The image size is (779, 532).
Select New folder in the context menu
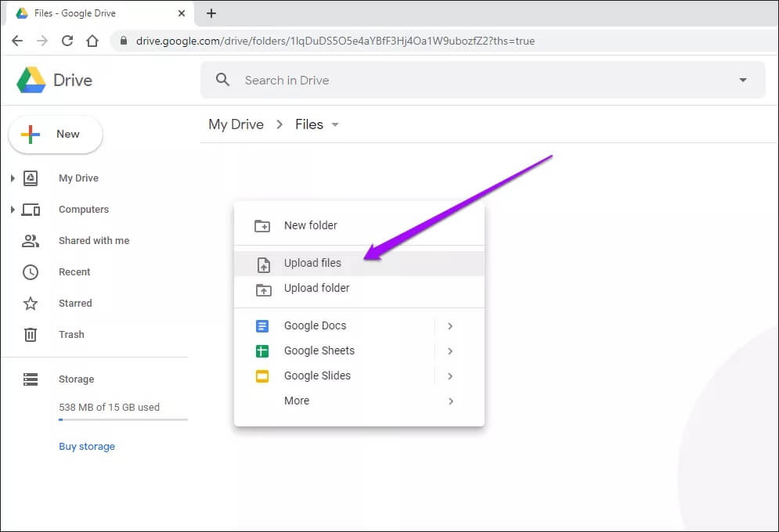[310, 225]
